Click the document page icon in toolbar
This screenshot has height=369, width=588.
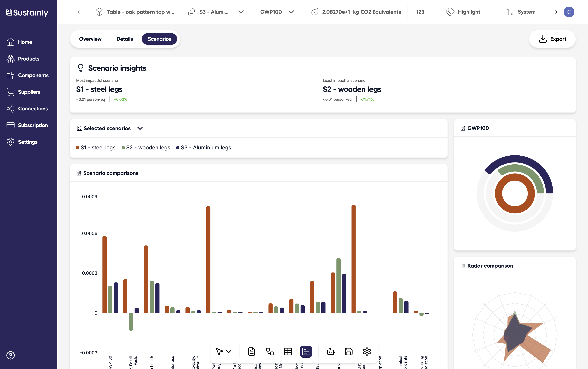coord(252,351)
